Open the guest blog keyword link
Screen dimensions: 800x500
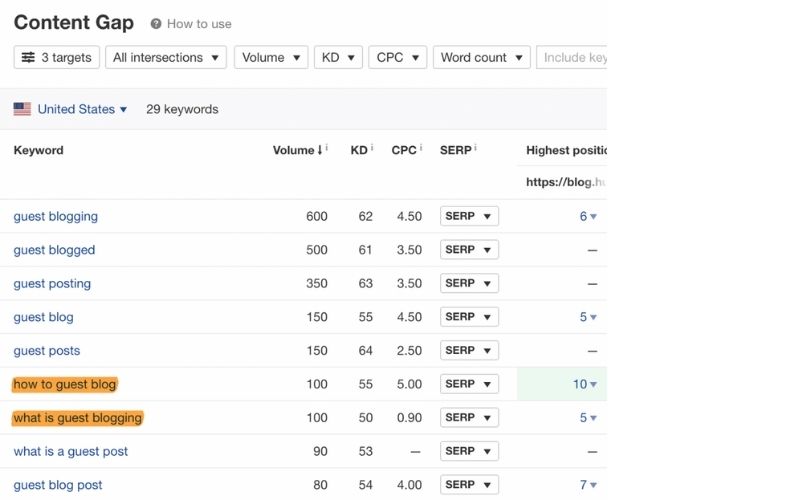click(x=43, y=317)
